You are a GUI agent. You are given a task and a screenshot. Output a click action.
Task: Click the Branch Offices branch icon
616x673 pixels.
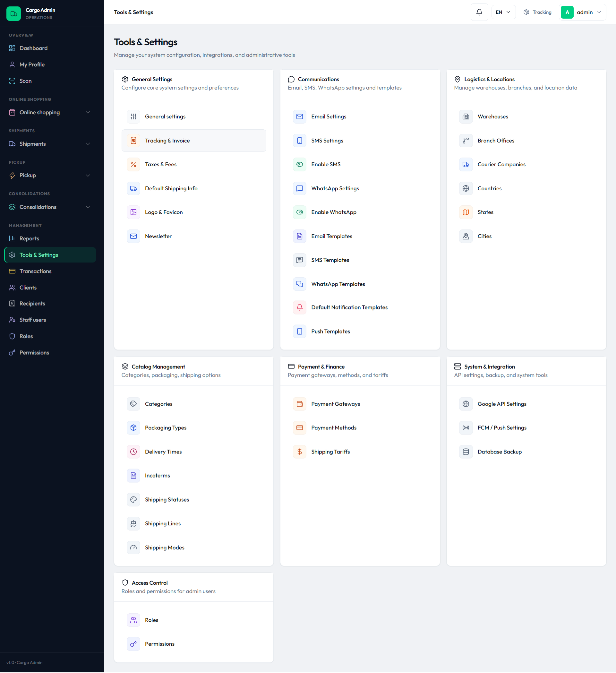click(466, 141)
